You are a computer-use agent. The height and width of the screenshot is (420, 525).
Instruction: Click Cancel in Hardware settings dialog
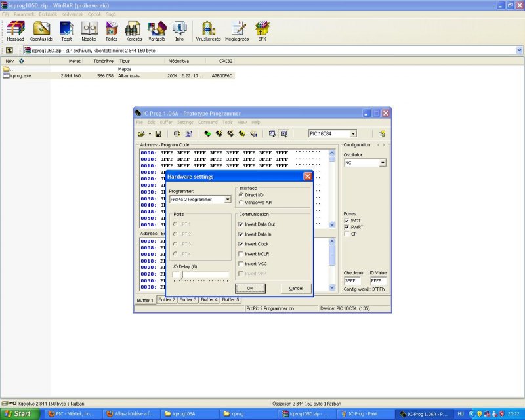(296, 288)
